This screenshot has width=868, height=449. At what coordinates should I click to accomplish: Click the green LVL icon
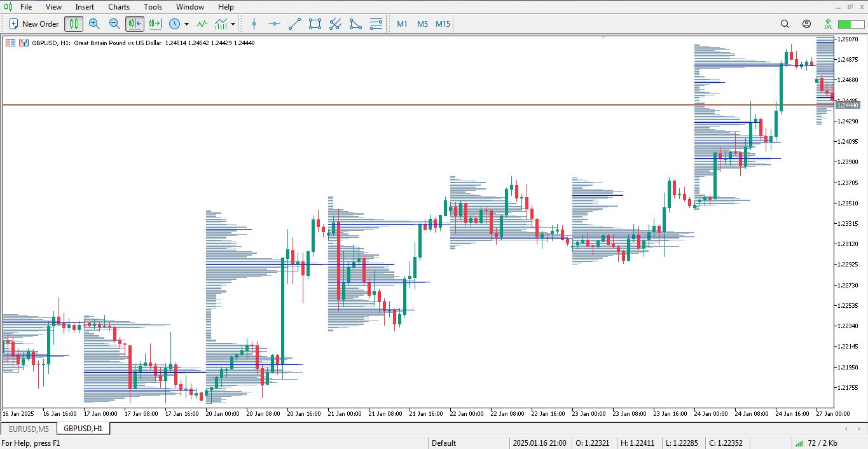(828, 24)
